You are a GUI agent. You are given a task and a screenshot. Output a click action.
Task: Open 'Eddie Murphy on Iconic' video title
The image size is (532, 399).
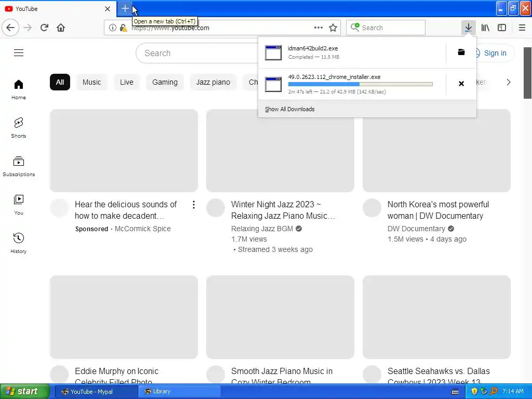[117, 375]
